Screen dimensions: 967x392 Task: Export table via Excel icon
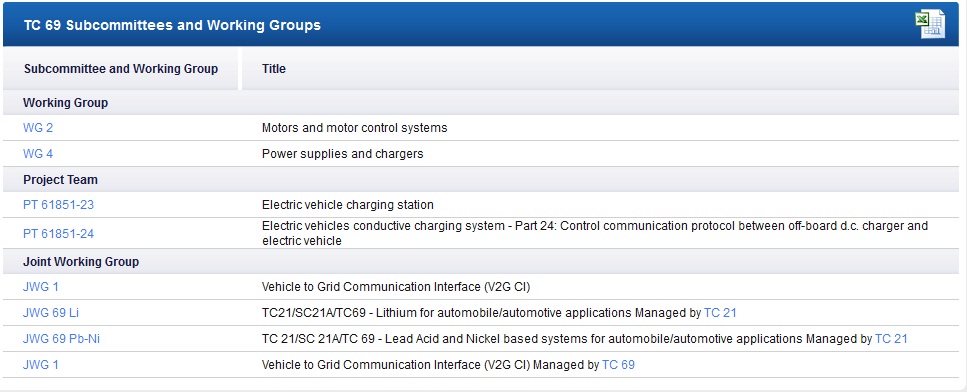point(930,25)
